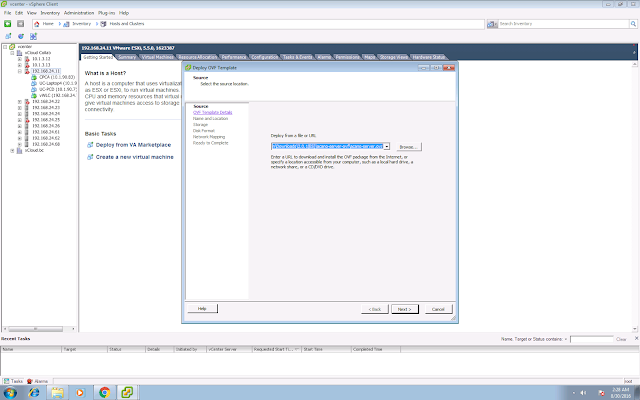Open the Plug-ins menu
Viewport: 640px width, 400px height.
(x=106, y=13)
